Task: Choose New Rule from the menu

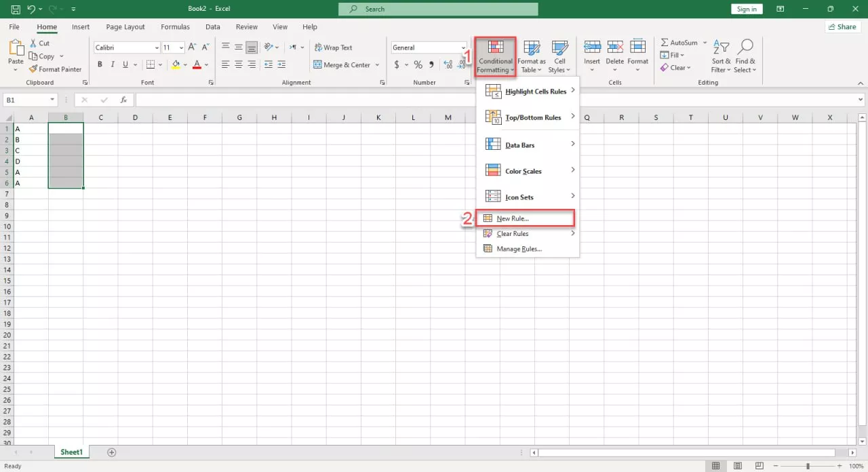Action: (x=526, y=218)
